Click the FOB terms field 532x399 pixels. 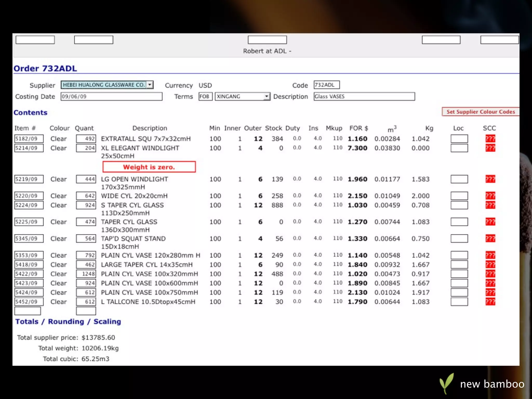coord(205,97)
